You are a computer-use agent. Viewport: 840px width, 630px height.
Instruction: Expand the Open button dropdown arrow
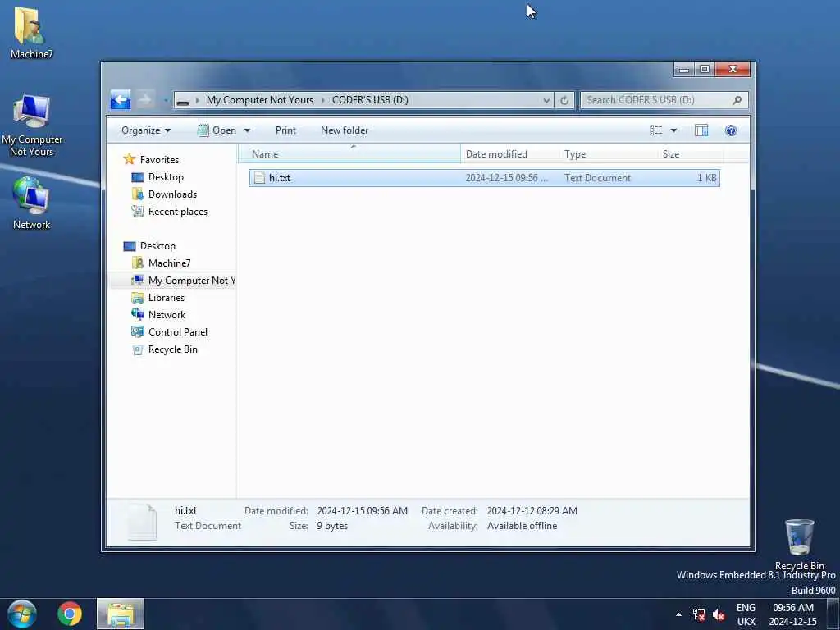pos(247,130)
